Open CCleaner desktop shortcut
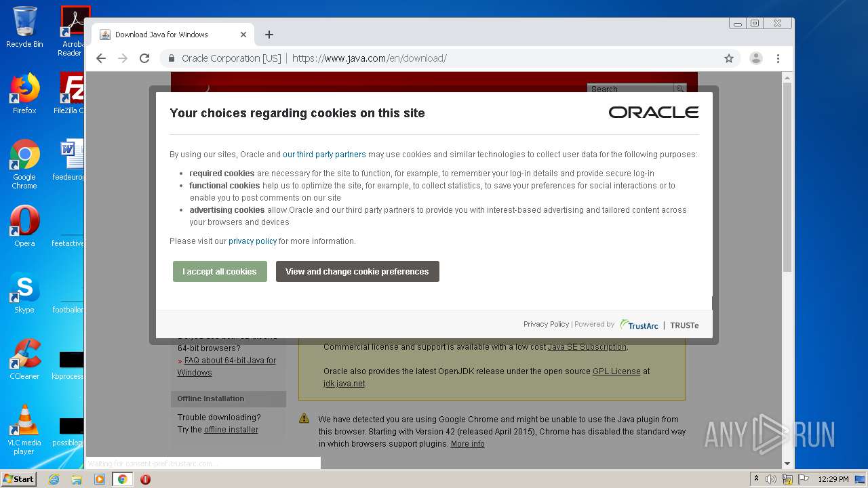This screenshot has height=488, width=868. (x=24, y=359)
